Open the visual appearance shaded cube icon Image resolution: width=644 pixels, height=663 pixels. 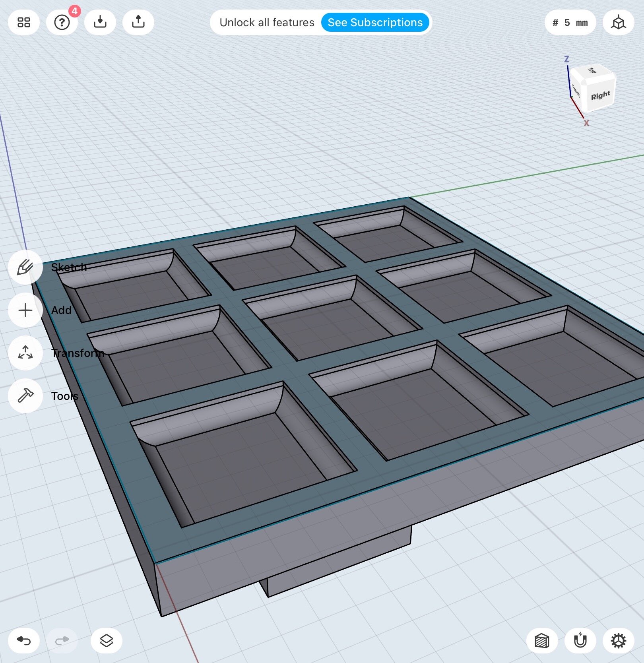point(542,641)
